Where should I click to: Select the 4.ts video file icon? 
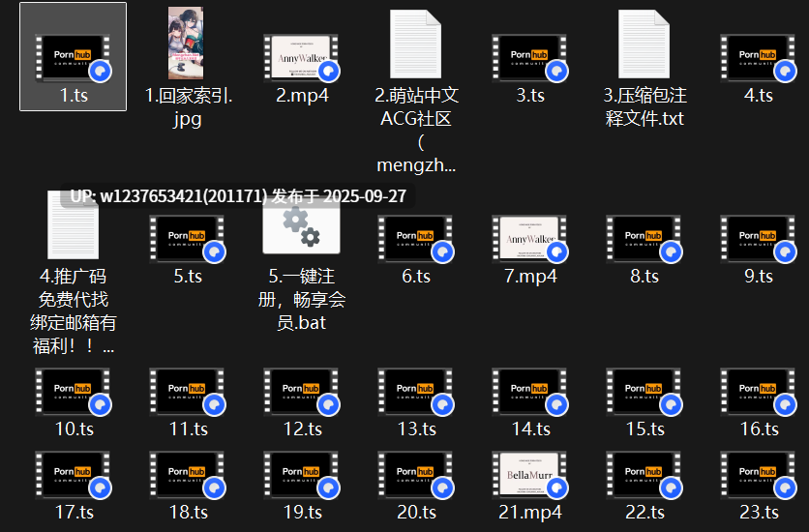click(758, 58)
